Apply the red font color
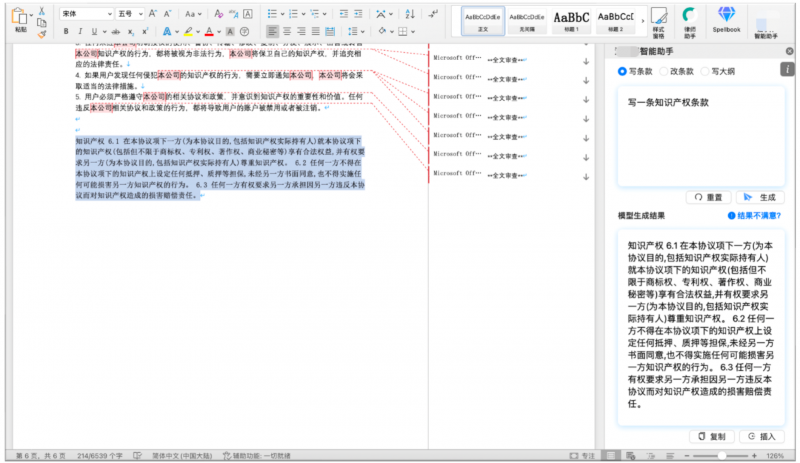Screen dimensions: 800x463 point(209,32)
